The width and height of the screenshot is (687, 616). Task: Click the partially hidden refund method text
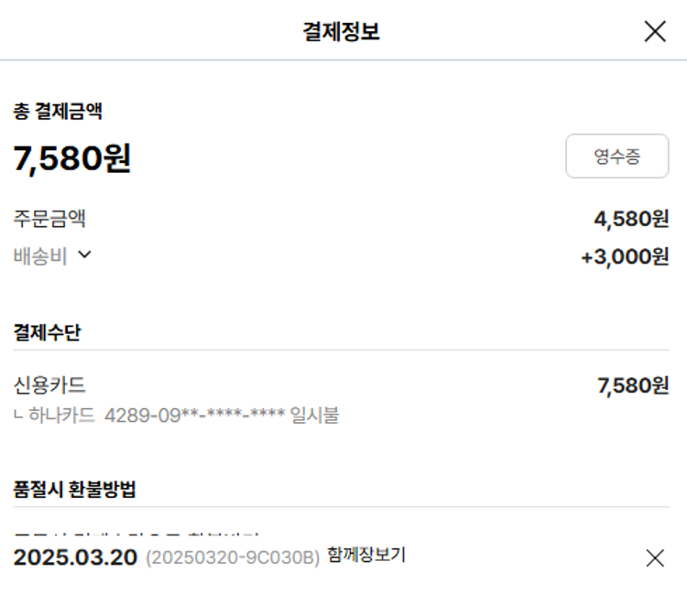[137, 533]
